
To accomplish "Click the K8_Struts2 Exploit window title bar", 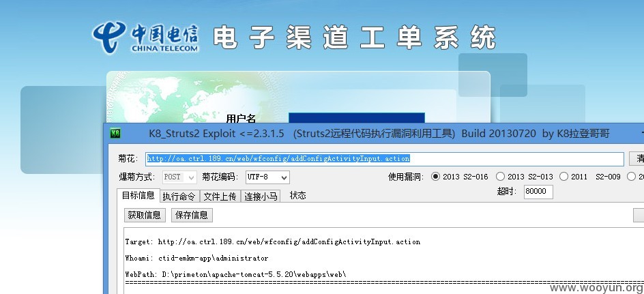I will pos(374,134).
